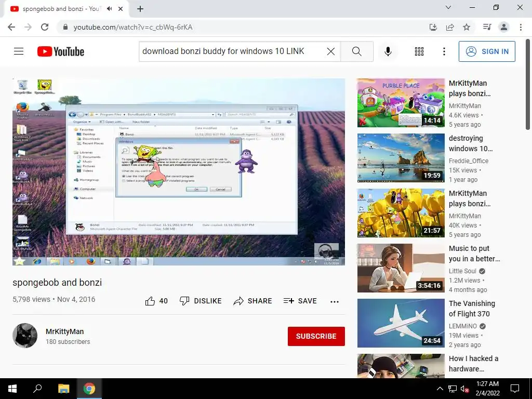Start voice search with the microphone icon

click(x=388, y=51)
